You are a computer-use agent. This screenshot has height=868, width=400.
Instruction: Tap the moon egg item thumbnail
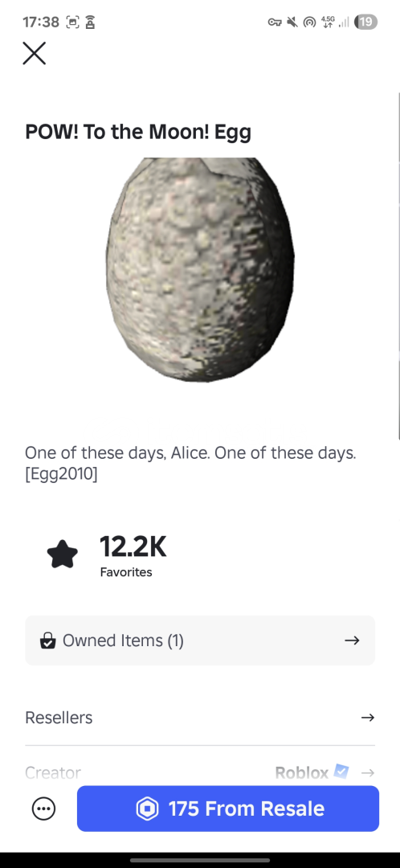[200, 269]
